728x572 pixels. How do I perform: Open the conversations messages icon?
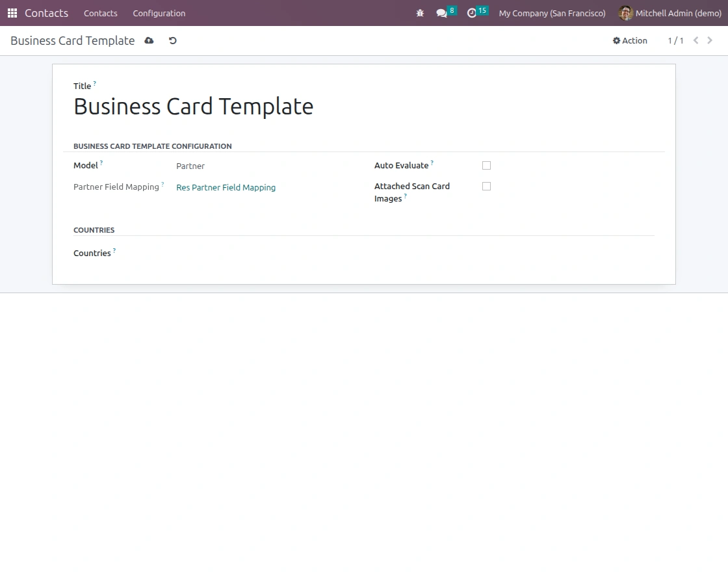(441, 13)
